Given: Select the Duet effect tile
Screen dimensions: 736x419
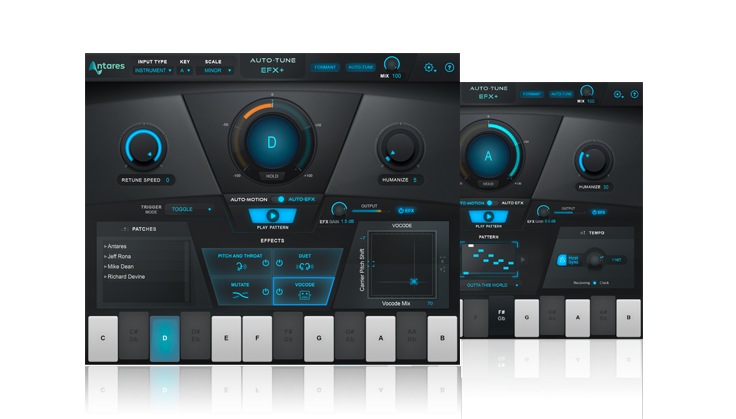Looking at the screenshot, I should click(x=307, y=263).
